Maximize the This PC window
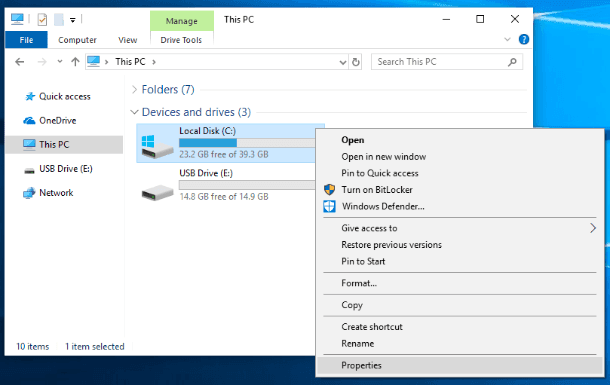Screen dimensions: 610x385 point(480,19)
